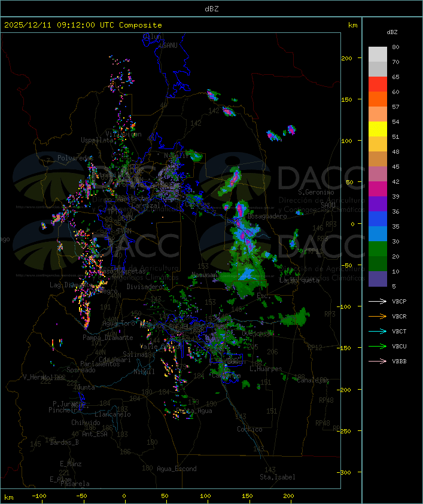Click the Polvaredas map label
The height and width of the screenshot is (504, 423).
coord(75,158)
